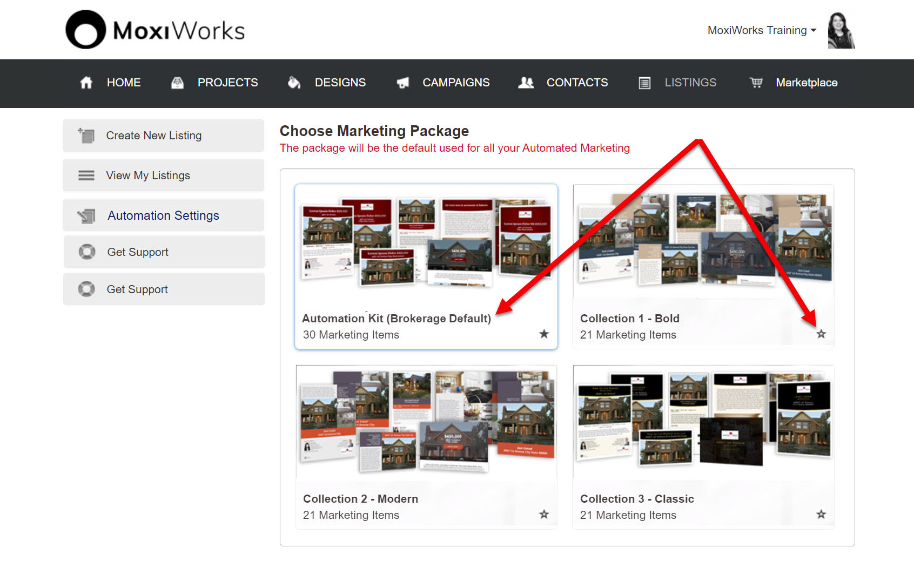Set Collection 3 - Classic star as default
Screen dimensions: 914x588
coord(821,515)
